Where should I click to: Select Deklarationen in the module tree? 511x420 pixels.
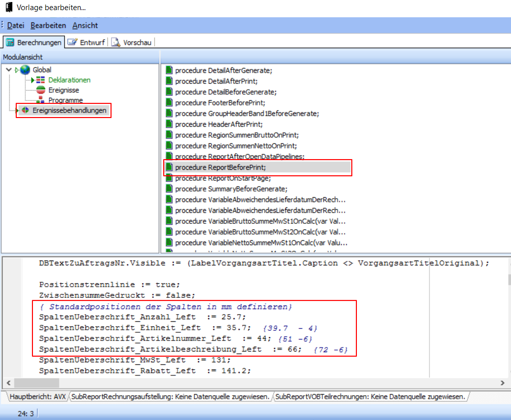pos(69,80)
